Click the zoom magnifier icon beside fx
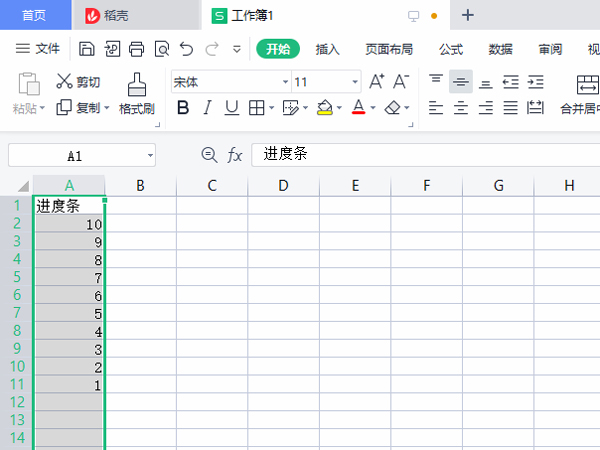 [x=209, y=155]
